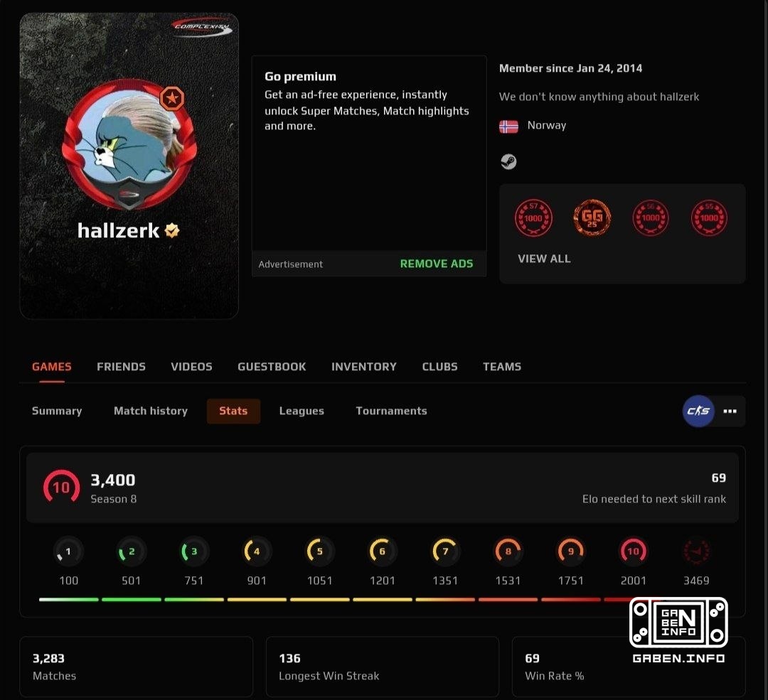768x700 pixels.
Task: Click the skill level 2 icon
Action: (x=131, y=551)
